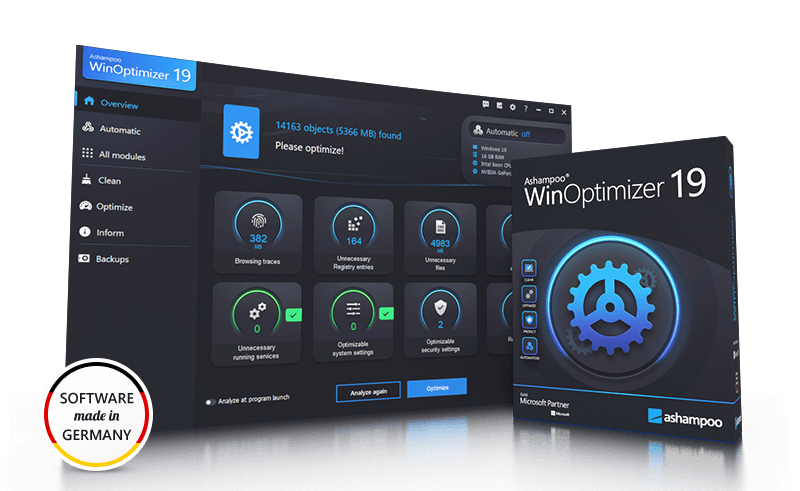This screenshot has height=491, width=800.
Task: Open settings with the title bar gear icon
Action: 512,107
